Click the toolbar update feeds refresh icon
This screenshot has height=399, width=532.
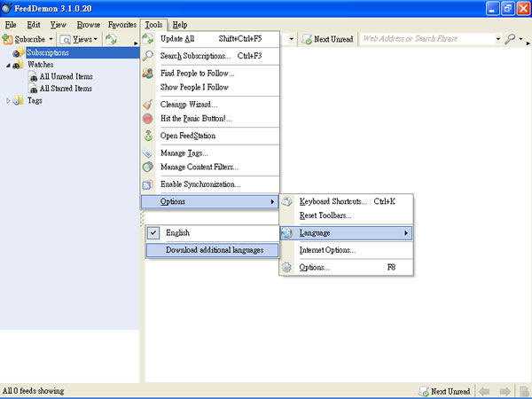pos(111,39)
